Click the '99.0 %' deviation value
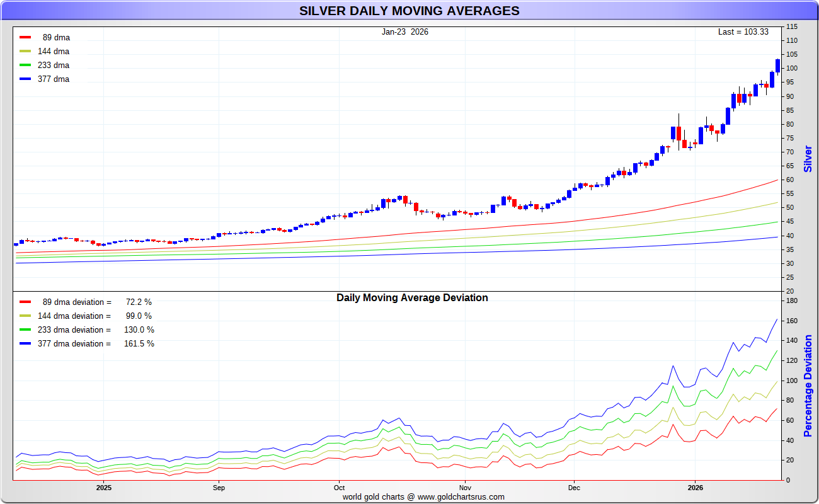 pos(139,316)
